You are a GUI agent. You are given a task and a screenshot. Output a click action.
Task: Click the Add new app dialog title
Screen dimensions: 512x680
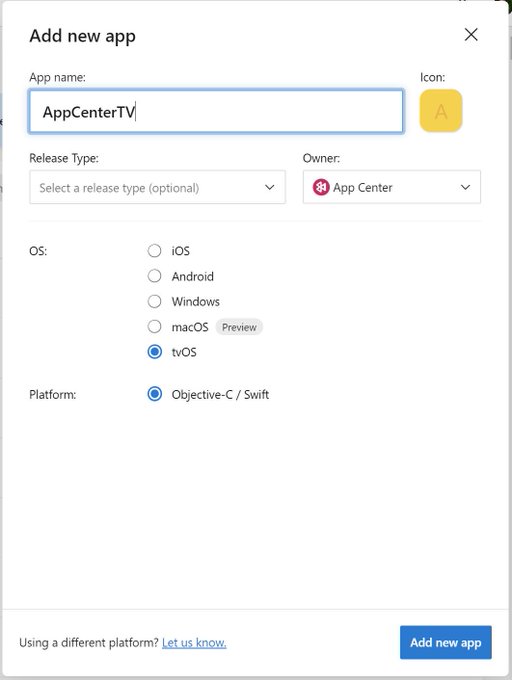(x=82, y=36)
